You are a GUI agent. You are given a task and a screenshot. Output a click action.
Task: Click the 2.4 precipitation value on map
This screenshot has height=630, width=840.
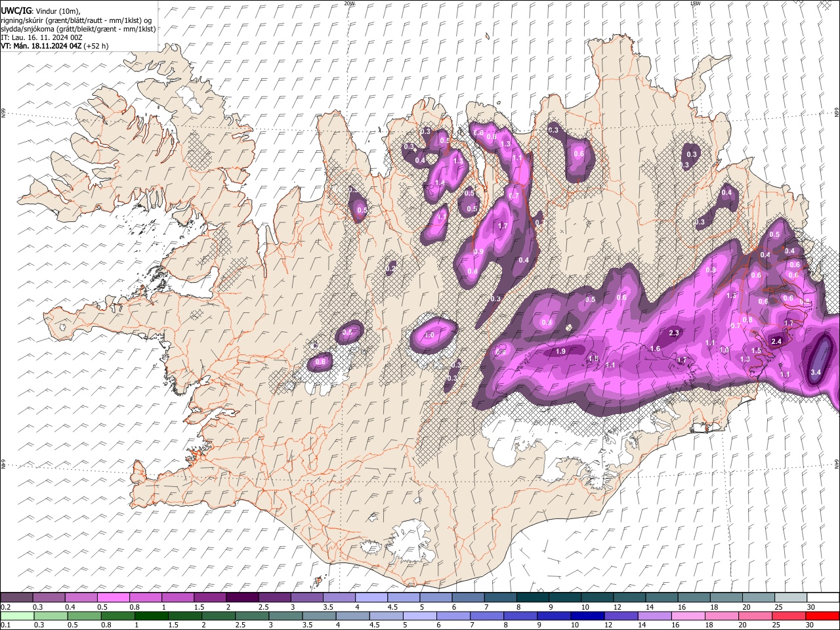tap(776, 341)
